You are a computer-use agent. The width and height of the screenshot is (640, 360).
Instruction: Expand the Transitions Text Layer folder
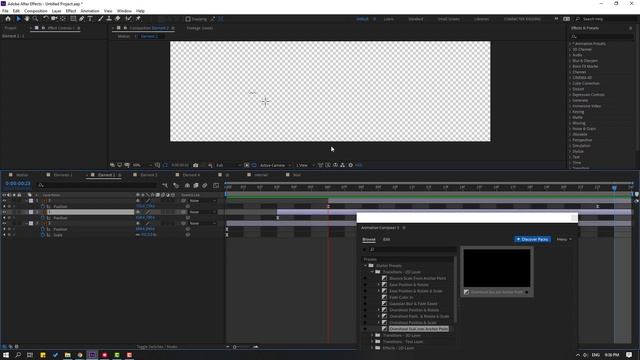pyautogui.click(x=372, y=342)
